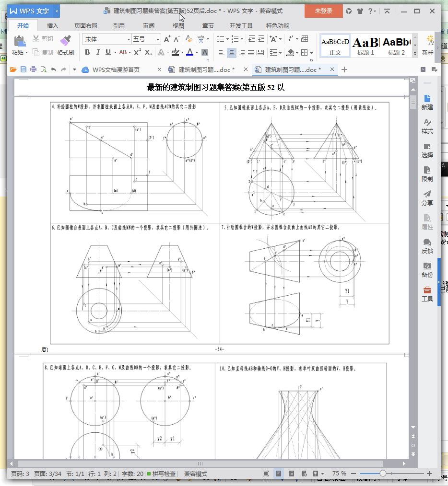Screen dimensions: 448x486
Task: Decrease font size with the A- icon
Action: 177,39
